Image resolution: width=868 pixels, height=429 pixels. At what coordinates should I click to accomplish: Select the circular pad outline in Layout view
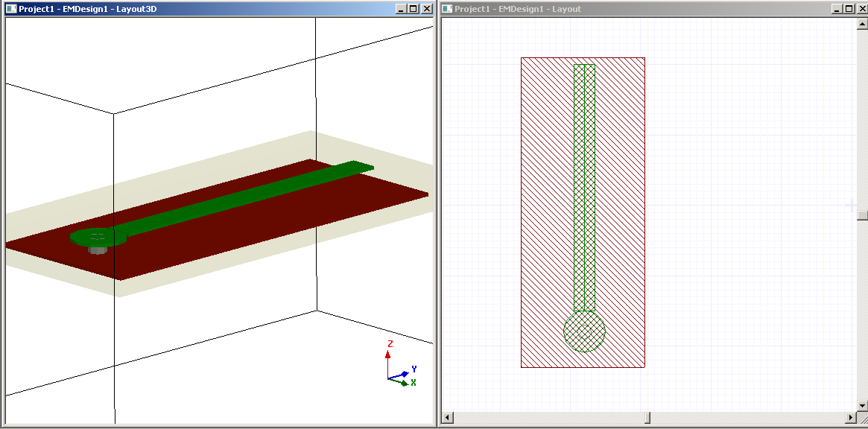point(584,332)
